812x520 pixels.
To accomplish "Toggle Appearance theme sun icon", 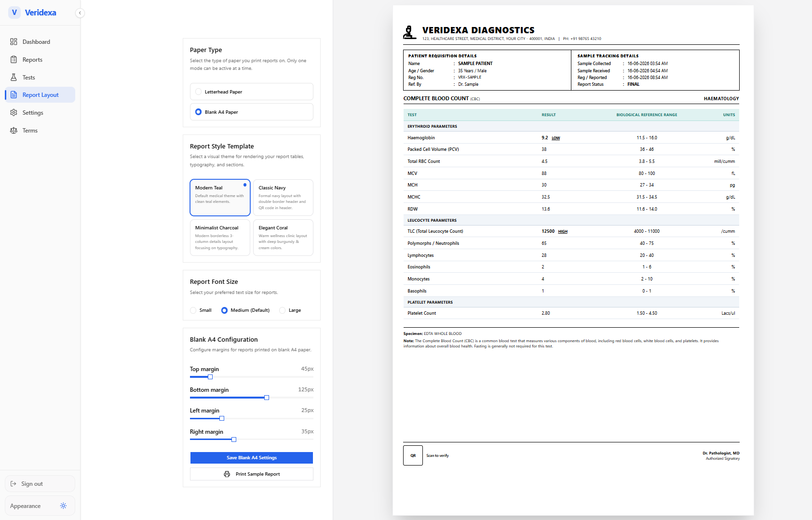I will point(63,506).
